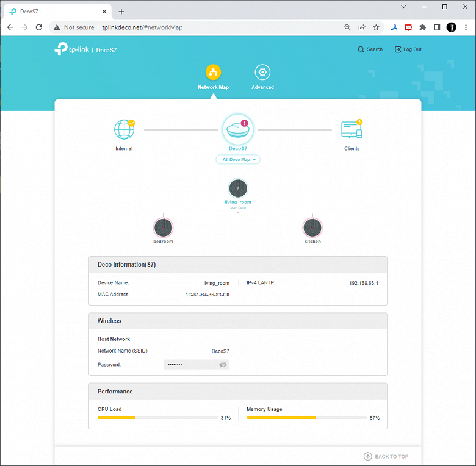Click the share page icon
476x466 pixels.
(x=362, y=27)
